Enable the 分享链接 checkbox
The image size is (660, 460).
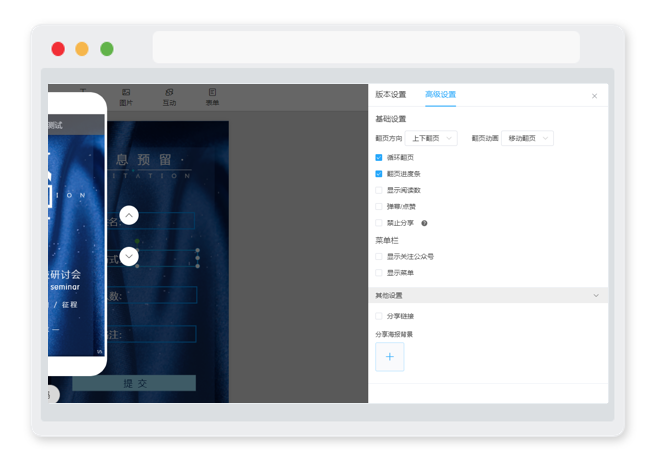click(379, 316)
